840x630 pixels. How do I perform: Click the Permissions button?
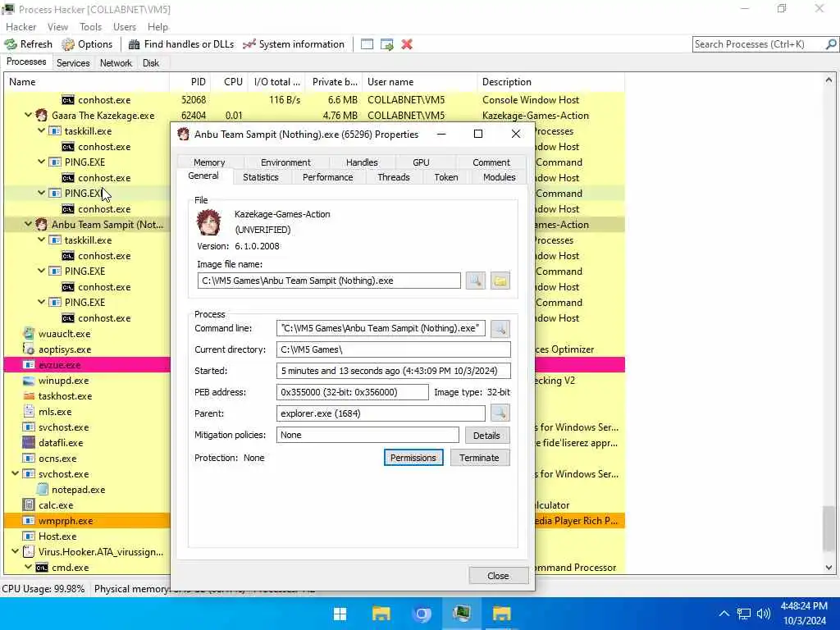(x=413, y=458)
